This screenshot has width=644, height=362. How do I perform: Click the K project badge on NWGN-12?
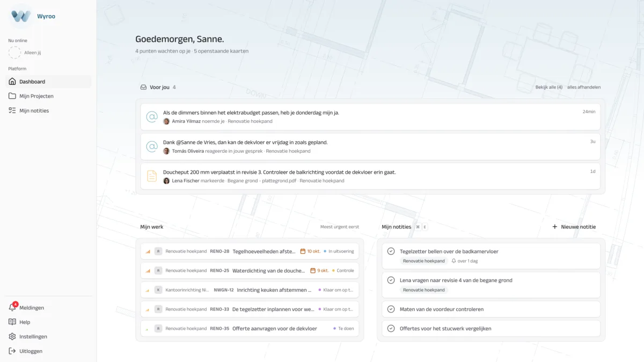(x=158, y=290)
